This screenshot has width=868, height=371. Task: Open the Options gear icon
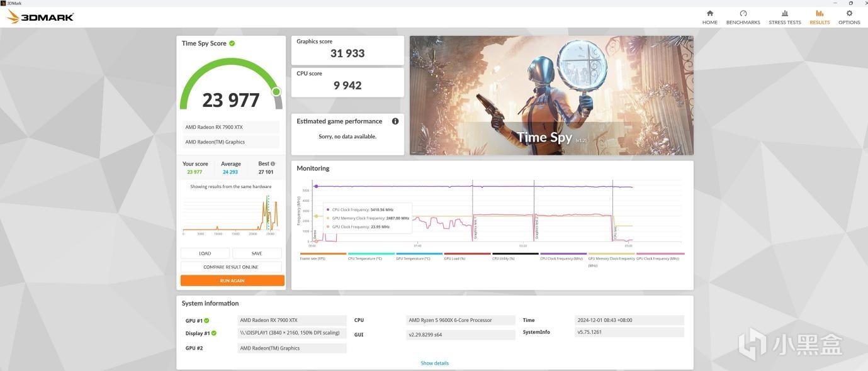pos(849,13)
